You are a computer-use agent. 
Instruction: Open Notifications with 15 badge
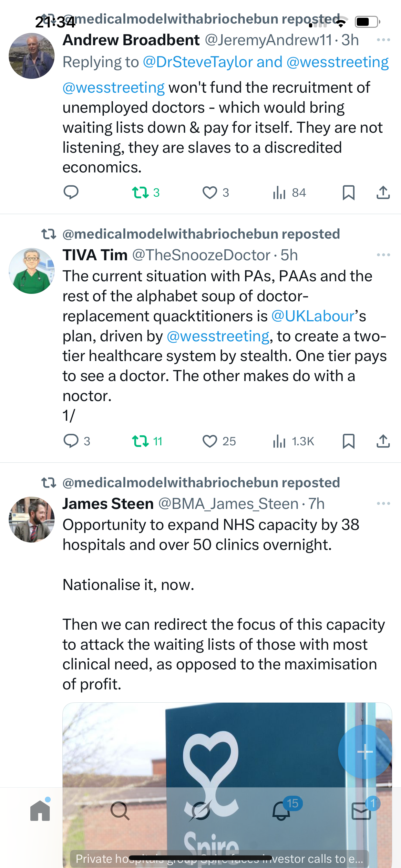tap(281, 811)
